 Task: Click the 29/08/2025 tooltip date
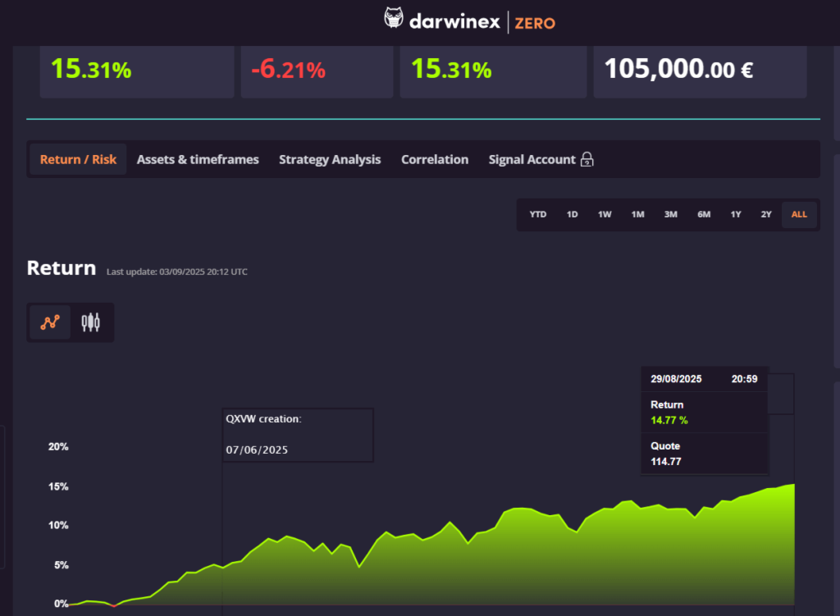676,379
